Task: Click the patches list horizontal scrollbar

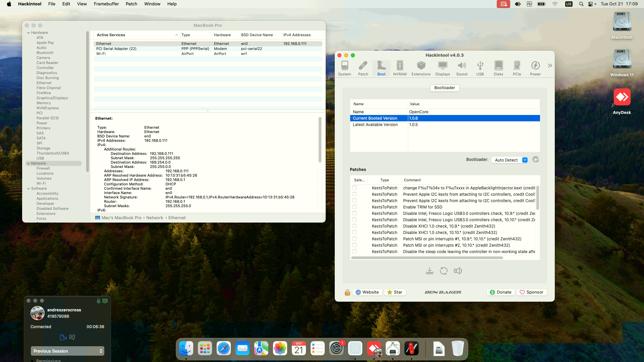Action: point(427,258)
